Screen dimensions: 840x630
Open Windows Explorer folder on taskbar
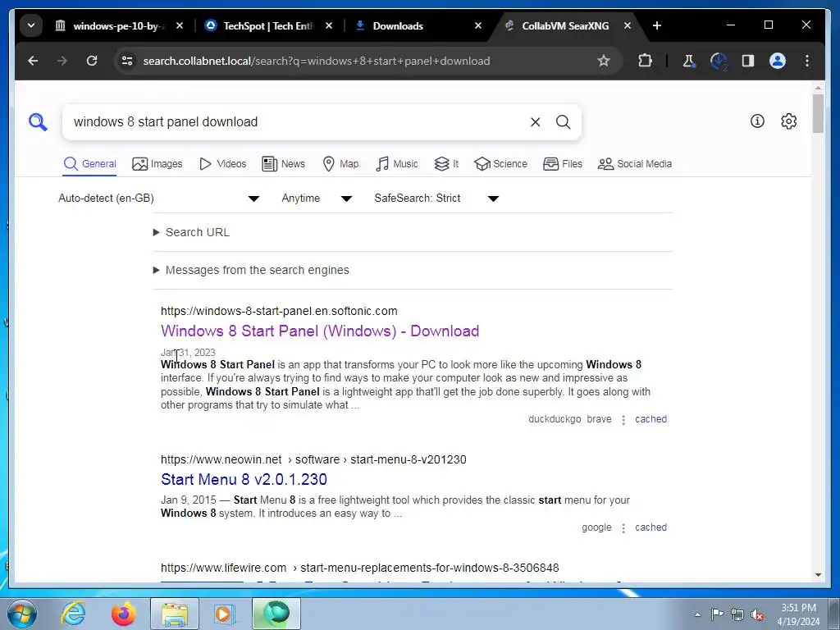(175, 614)
